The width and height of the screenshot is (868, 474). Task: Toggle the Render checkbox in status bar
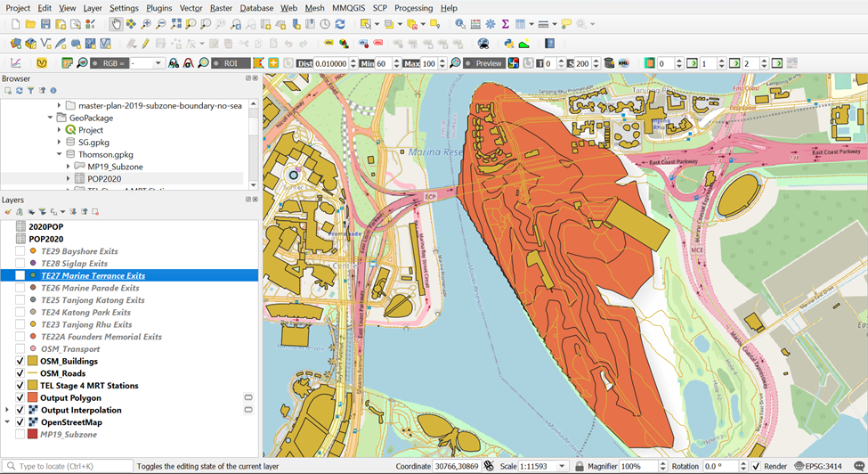(756, 466)
